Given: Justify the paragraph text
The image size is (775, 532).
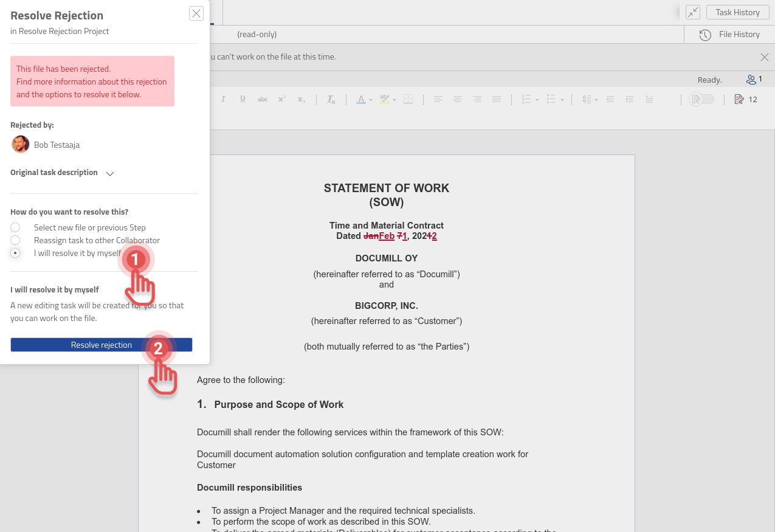Looking at the screenshot, I should click(497, 99).
